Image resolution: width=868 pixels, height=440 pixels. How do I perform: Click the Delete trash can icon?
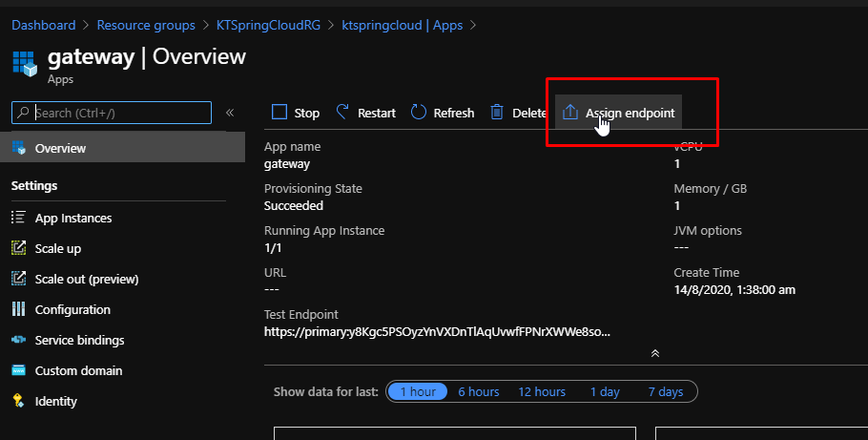click(497, 113)
